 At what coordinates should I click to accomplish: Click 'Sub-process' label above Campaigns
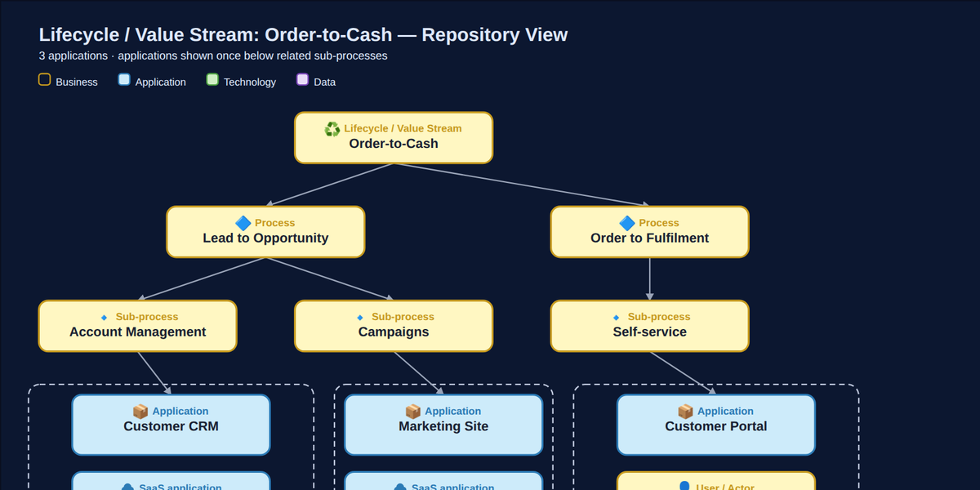pos(403,317)
